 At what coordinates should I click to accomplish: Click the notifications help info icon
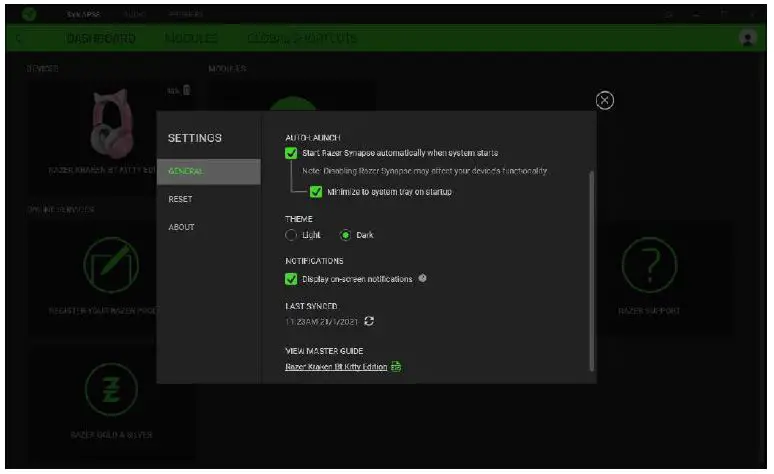click(x=422, y=278)
